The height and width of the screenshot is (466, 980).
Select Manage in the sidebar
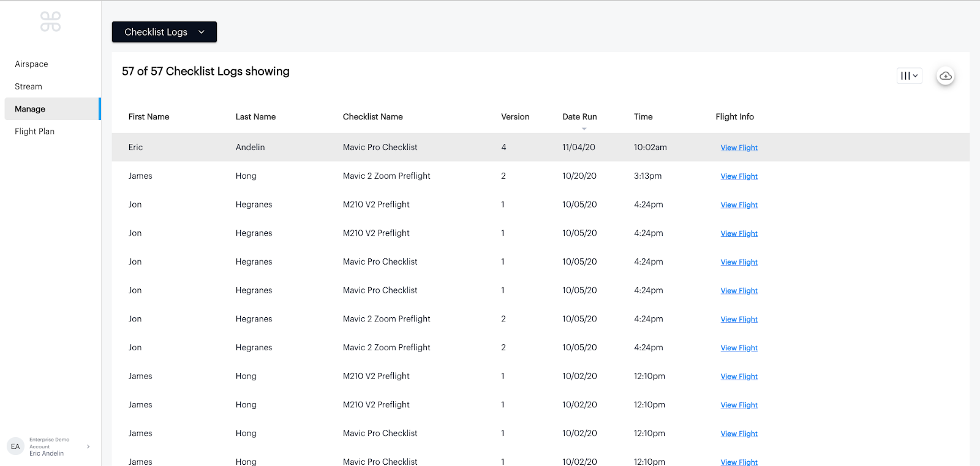[x=52, y=109]
